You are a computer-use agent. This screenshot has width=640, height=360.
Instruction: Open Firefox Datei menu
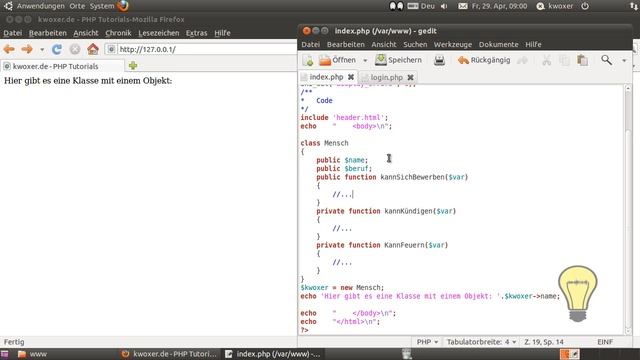pos(13,33)
